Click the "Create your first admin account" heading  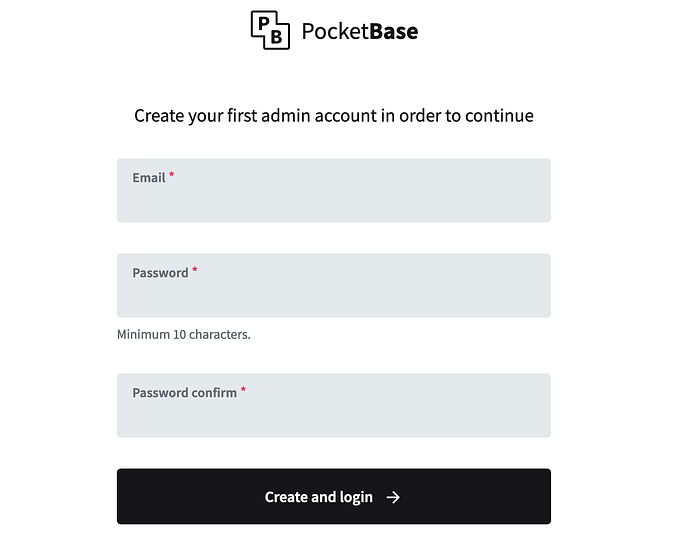[333, 116]
